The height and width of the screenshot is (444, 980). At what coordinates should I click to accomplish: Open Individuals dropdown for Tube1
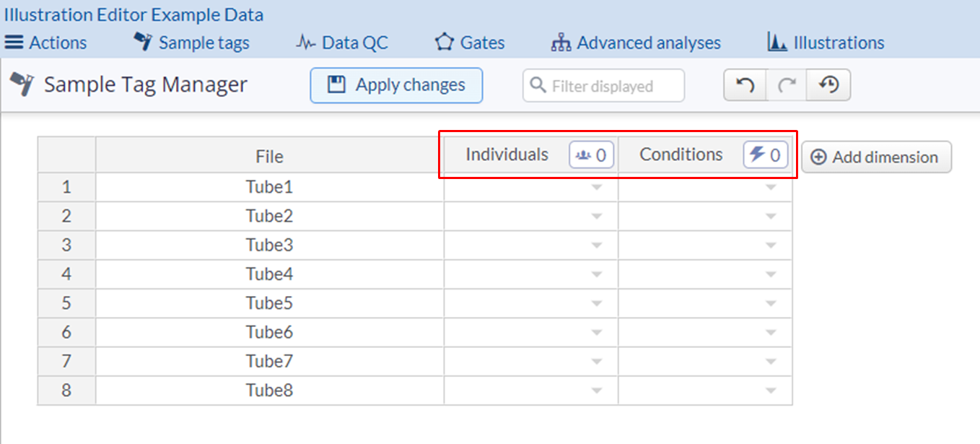596,188
